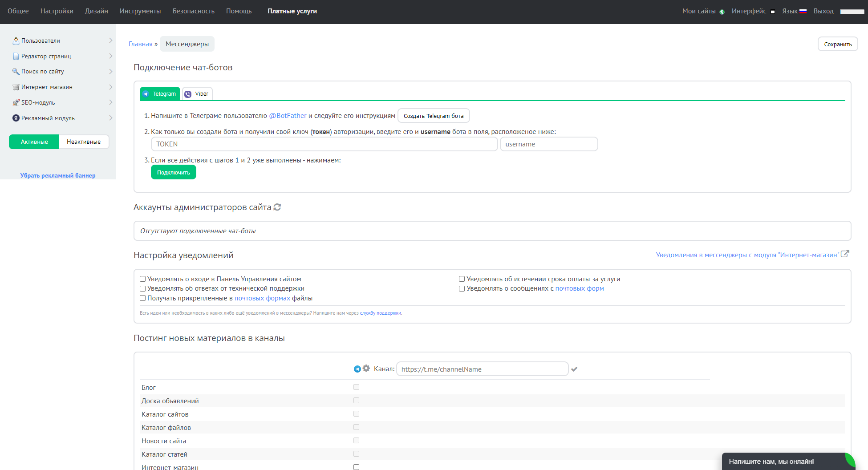Screen dimensions: 868x470
Task: Enable notification about service payment expiration
Action: pos(462,279)
